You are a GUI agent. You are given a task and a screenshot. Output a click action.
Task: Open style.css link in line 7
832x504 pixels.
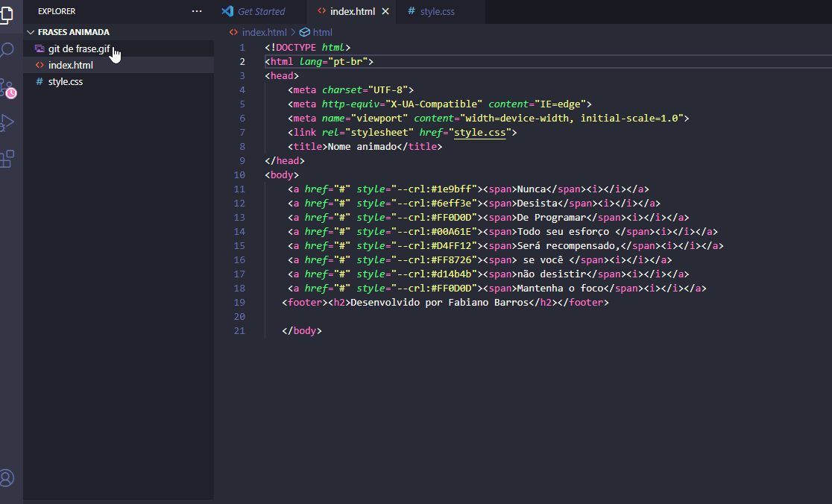481,132
